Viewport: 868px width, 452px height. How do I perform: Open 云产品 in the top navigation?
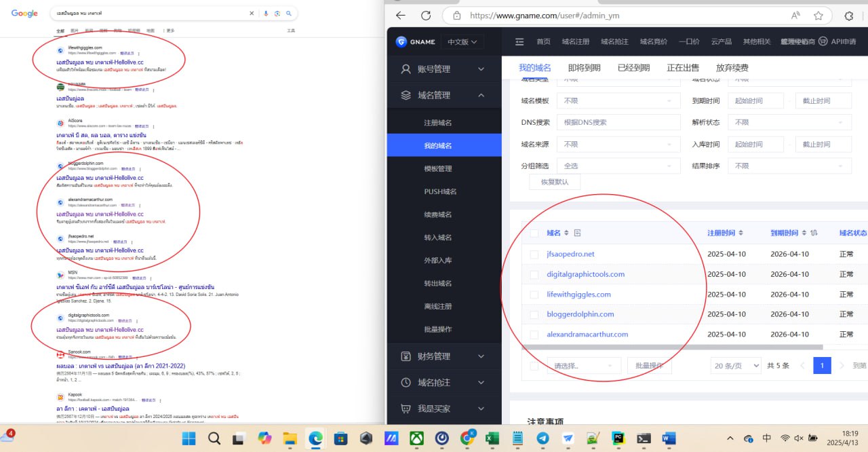click(721, 42)
